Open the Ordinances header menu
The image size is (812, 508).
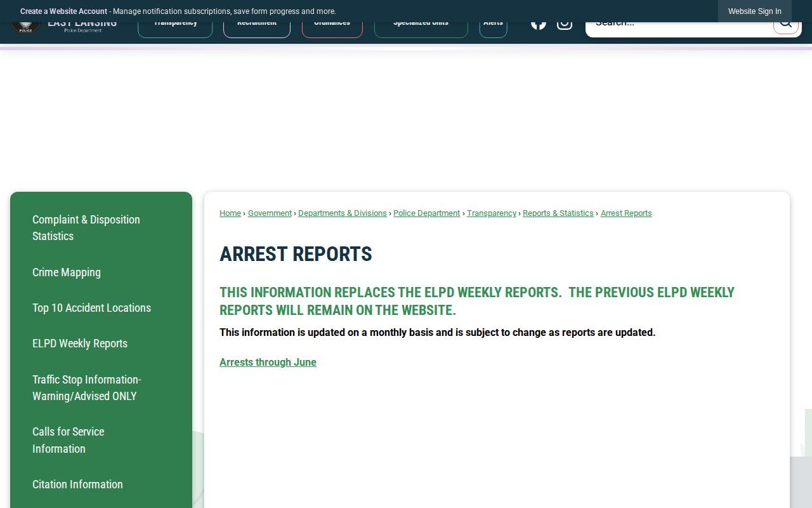tap(332, 30)
